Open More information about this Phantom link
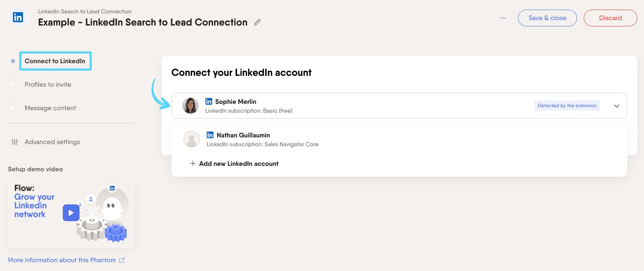The height and width of the screenshot is (271, 644). (62, 260)
